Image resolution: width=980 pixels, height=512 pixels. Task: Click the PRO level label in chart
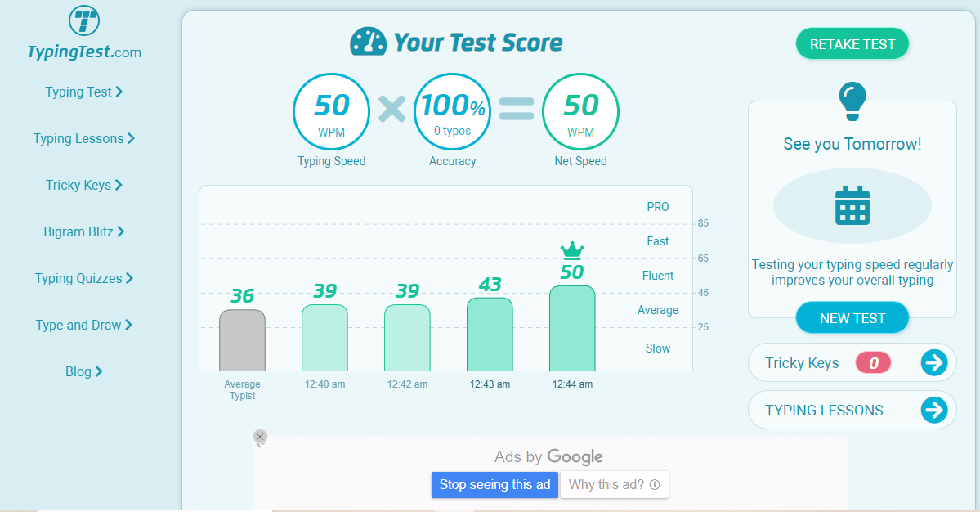pyautogui.click(x=657, y=207)
